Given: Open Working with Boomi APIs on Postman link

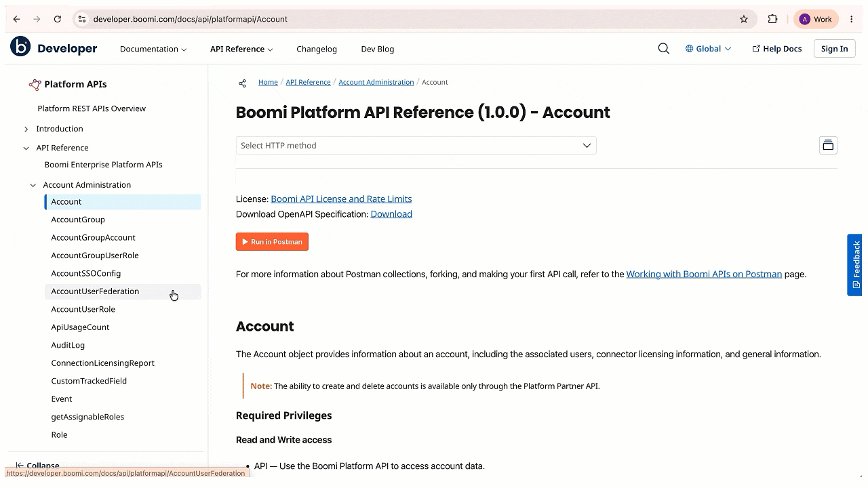Looking at the screenshot, I should 704,274.
